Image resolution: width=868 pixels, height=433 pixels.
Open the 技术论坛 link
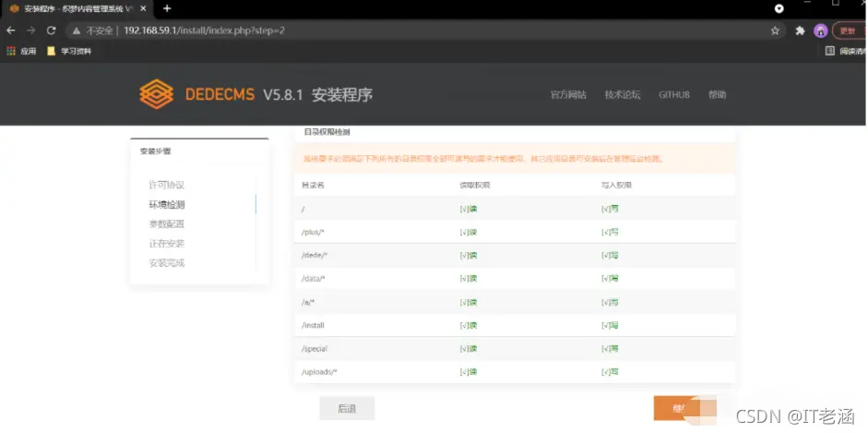click(623, 95)
